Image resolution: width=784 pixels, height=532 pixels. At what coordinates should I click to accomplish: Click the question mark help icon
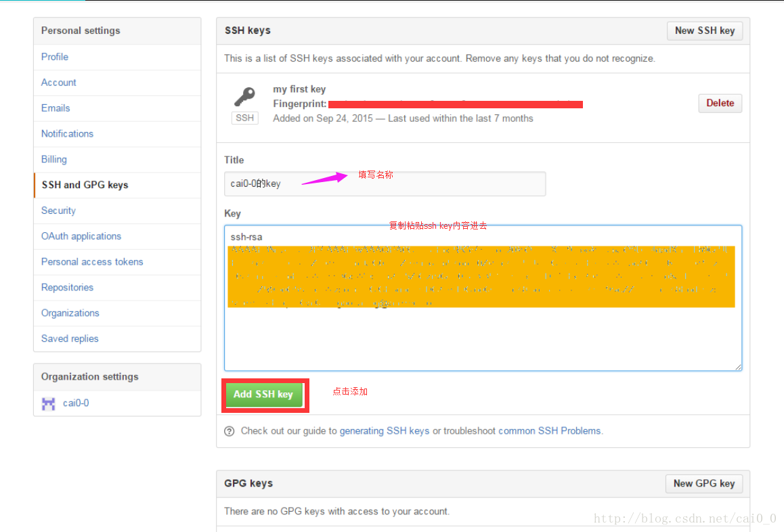click(229, 431)
